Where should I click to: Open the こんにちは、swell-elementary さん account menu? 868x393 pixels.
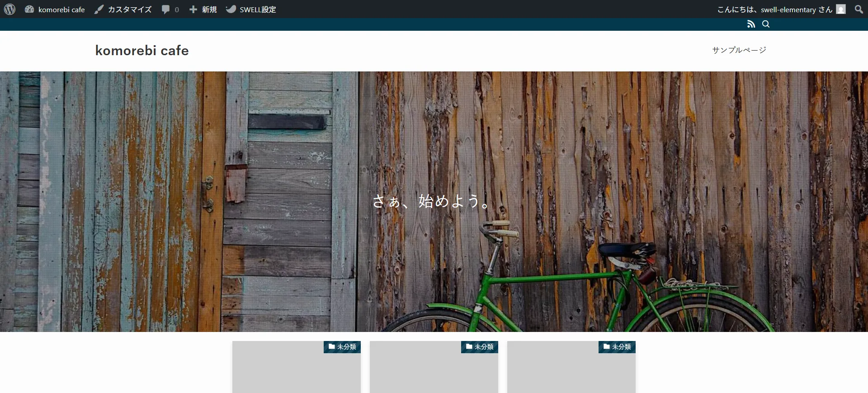tap(774, 9)
